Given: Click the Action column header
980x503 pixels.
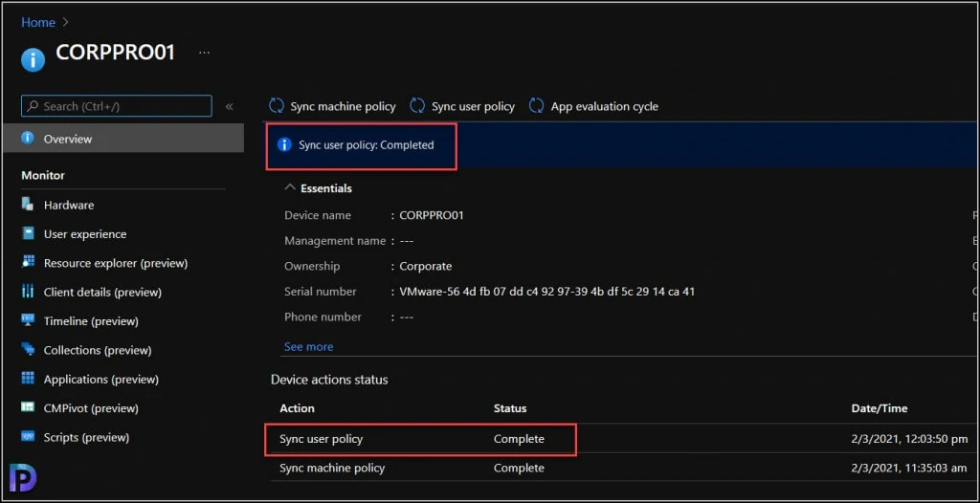Looking at the screenshot, I should pyautogui.click(x=297, y=408).
